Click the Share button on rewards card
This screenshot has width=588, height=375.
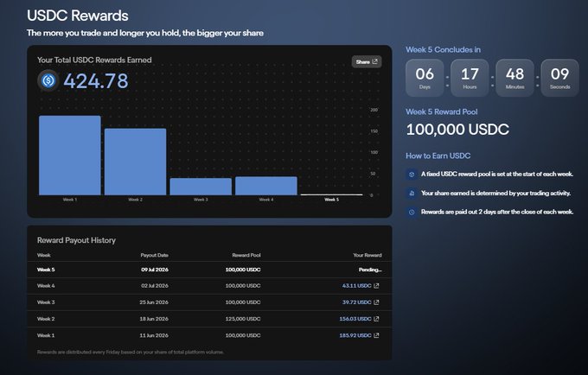(367, 62)
